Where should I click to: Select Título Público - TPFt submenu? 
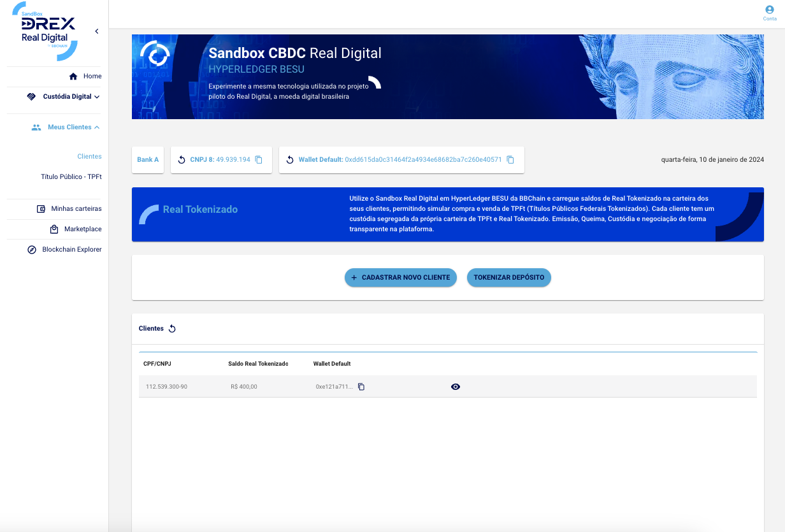tap(71, 176)
